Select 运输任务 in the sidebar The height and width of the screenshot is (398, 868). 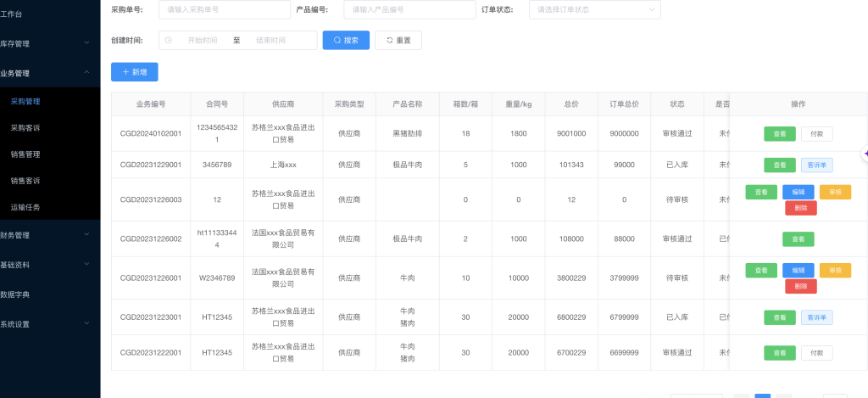[x=25, y=207]
